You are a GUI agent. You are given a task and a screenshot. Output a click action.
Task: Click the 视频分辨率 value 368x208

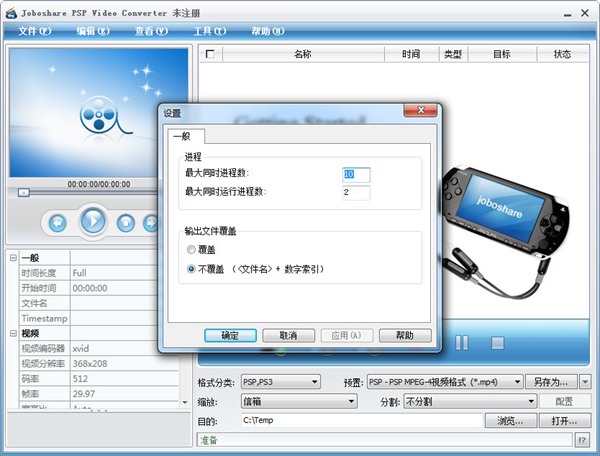coord(90,363)
